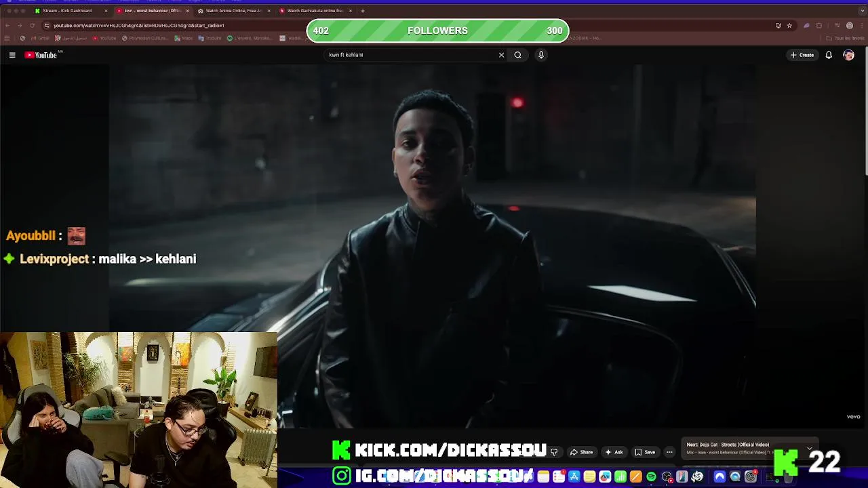Open the YouTube hamburger guide menu

12,55
